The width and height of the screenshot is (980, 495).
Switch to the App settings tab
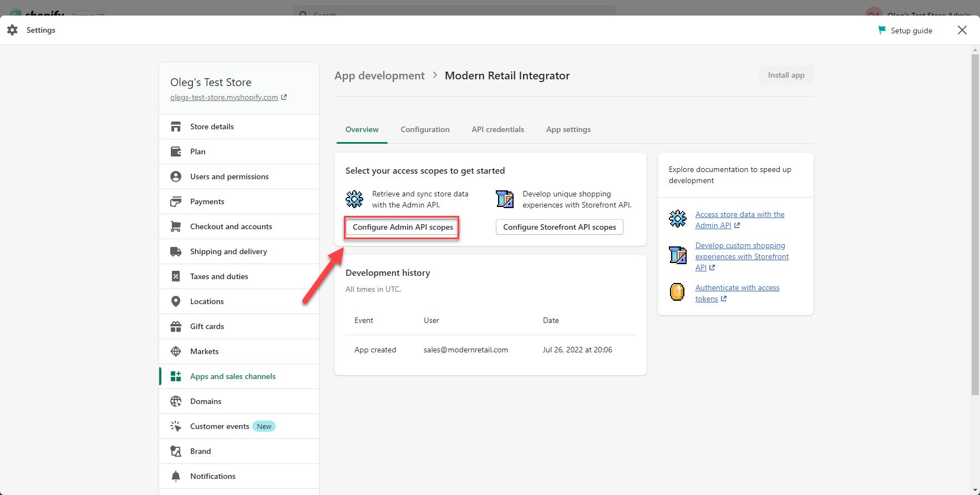pos(568,129)
